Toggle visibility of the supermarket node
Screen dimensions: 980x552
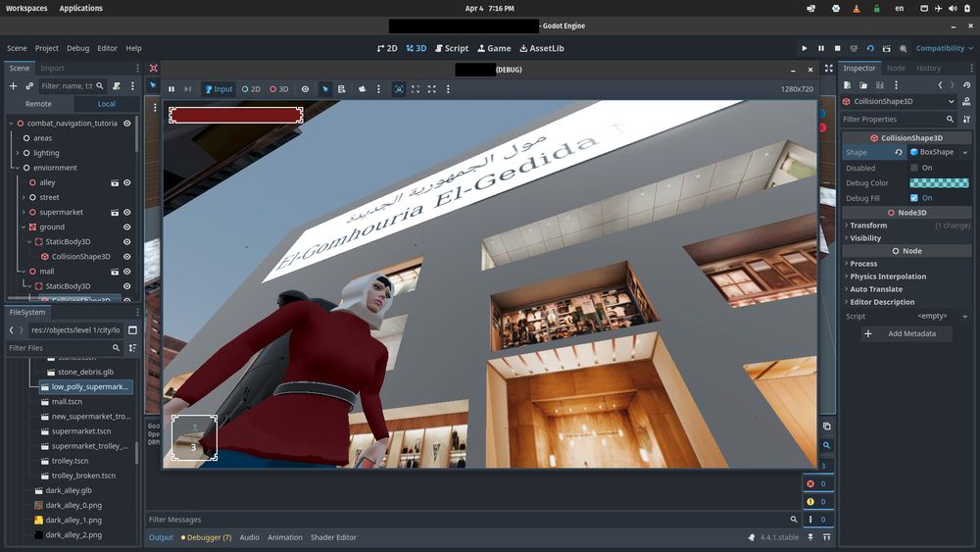point(126,213)
